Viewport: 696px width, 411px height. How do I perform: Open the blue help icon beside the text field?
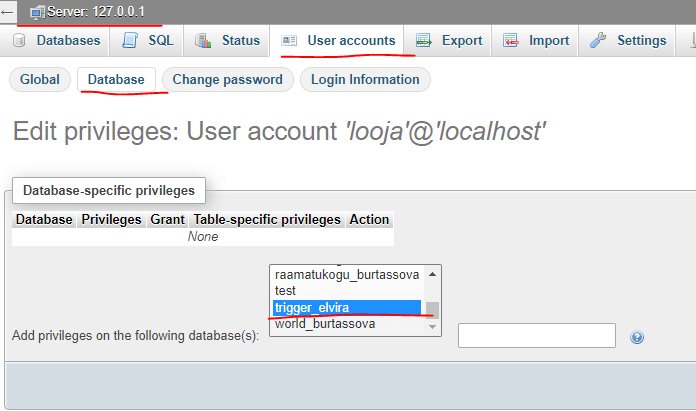pyautogui.click(x=637, y=337)
